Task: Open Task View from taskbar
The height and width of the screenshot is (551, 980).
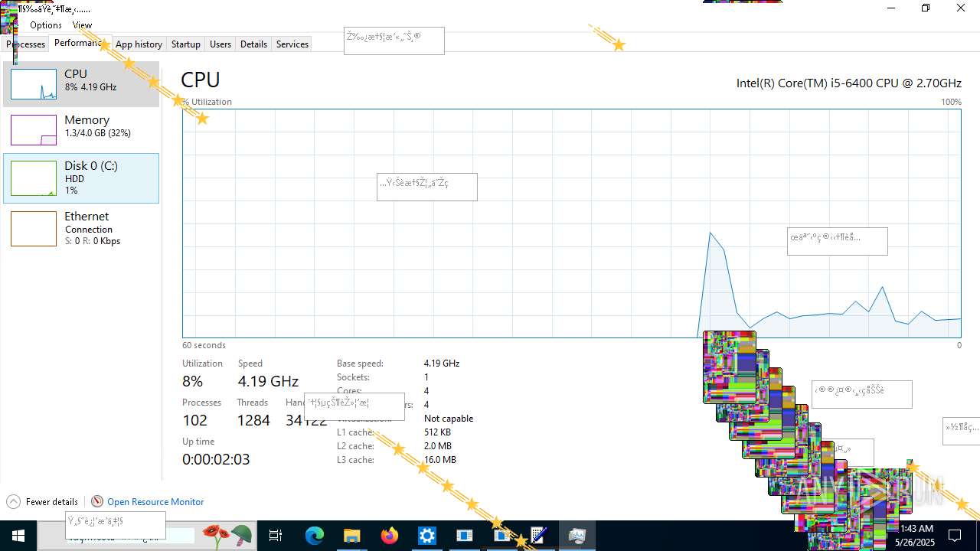Action: coord(276,536)
